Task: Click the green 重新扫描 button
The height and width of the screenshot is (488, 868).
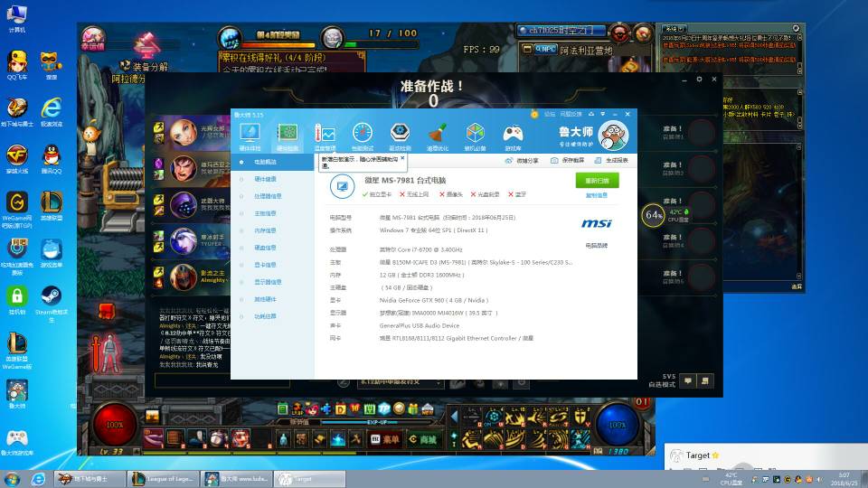Action: [x=598, y=181]
